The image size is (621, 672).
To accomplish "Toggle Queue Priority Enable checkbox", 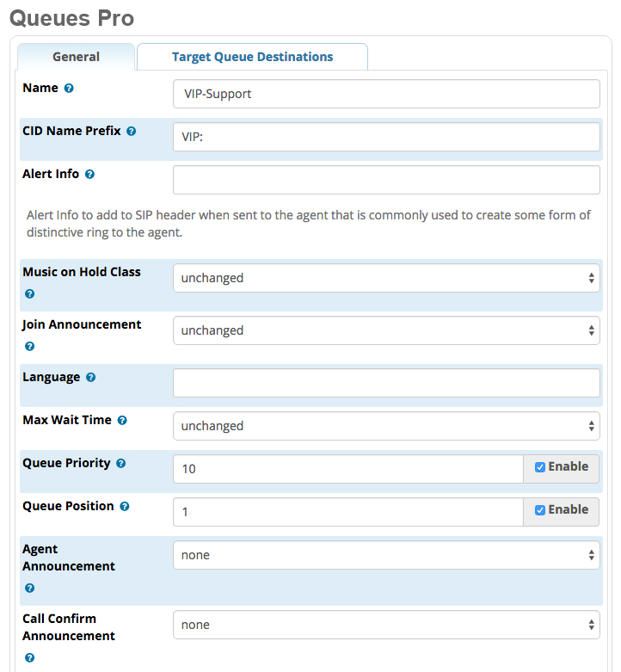I will point(540,467).
